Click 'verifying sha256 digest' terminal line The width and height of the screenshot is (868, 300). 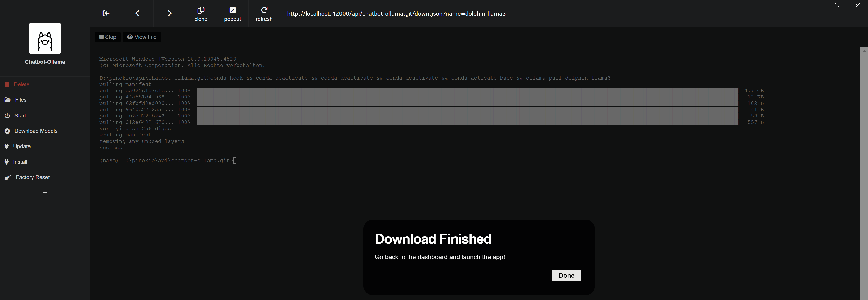(137, 129)
